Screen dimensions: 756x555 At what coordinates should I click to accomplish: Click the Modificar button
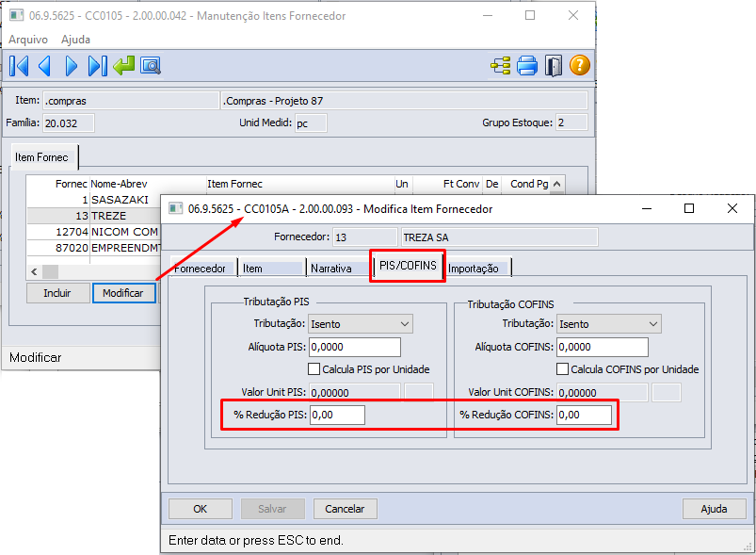(x=123, y=293)
